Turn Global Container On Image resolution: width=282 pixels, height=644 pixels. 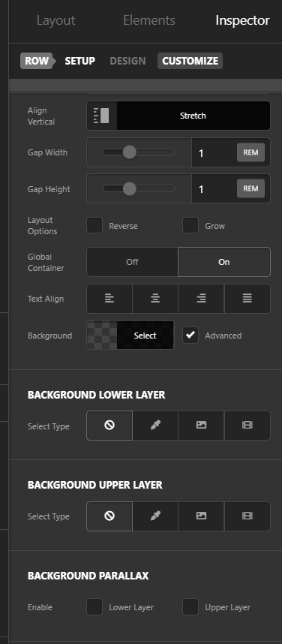click(224, 262)
